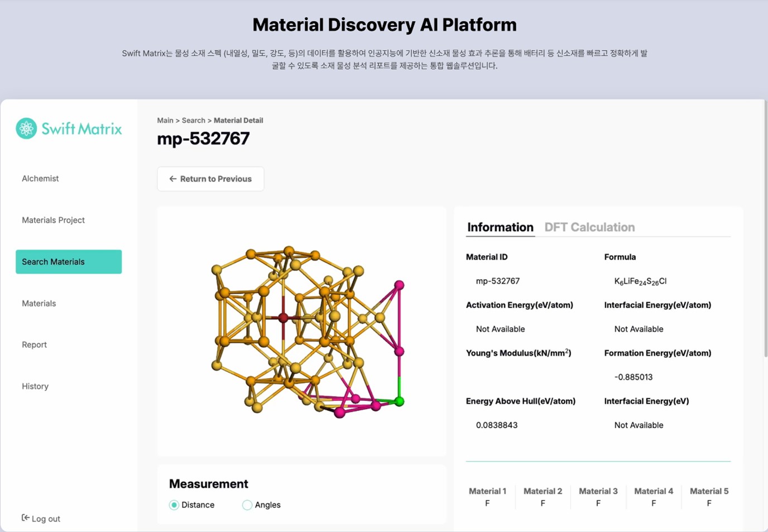768x532 pixels.
Task: Select the Distance radio button
Action: click(174, 505)
